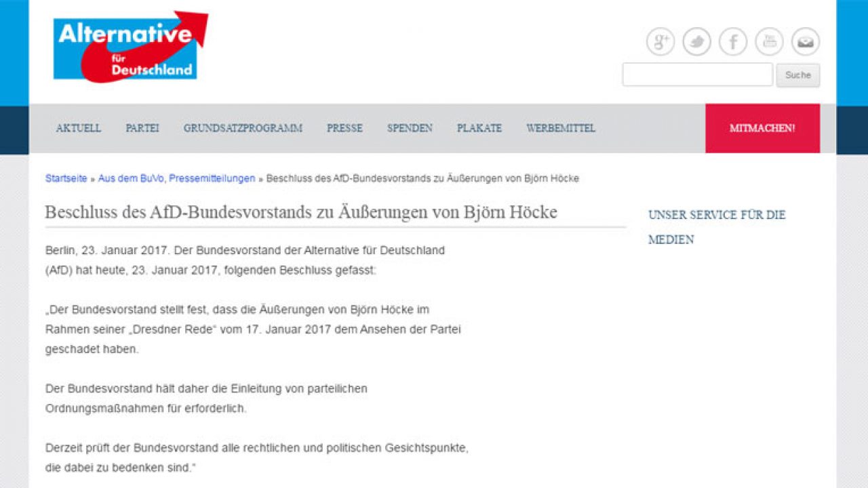Focus the search text field
The width and height of the screenshot is (868, 488).
click(697, 75)
